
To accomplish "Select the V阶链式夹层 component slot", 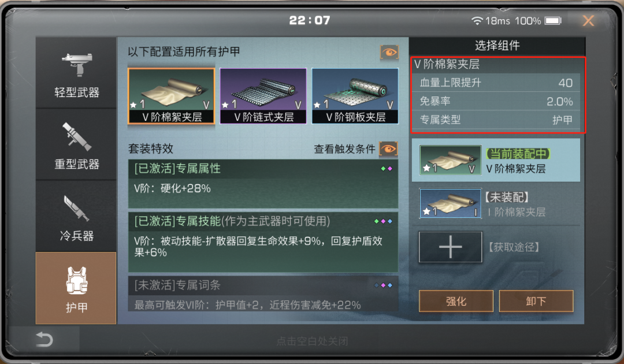I will [263, 96].
